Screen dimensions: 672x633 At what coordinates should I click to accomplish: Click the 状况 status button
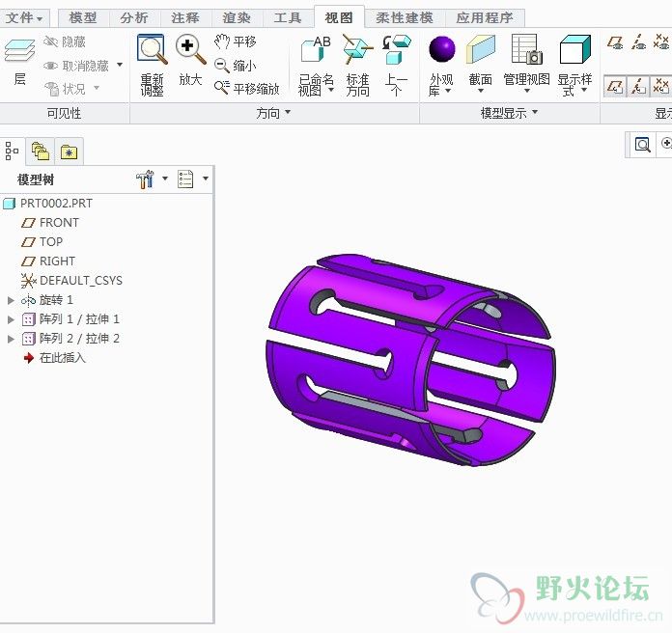click(66, 89)
